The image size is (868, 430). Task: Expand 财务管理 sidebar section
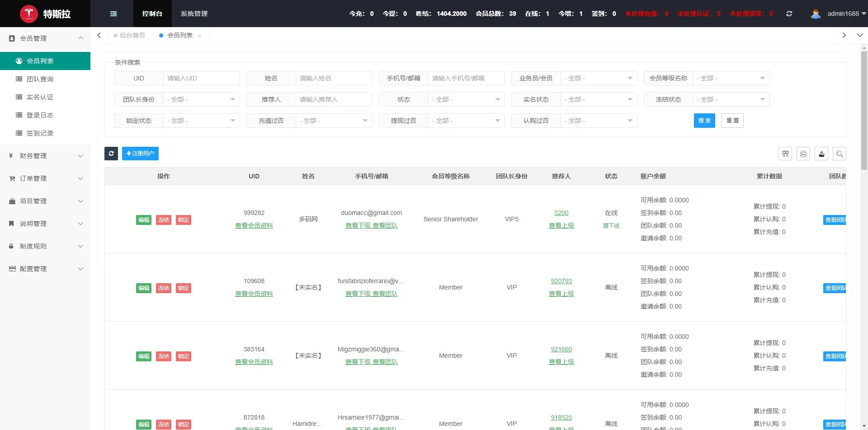45,156
